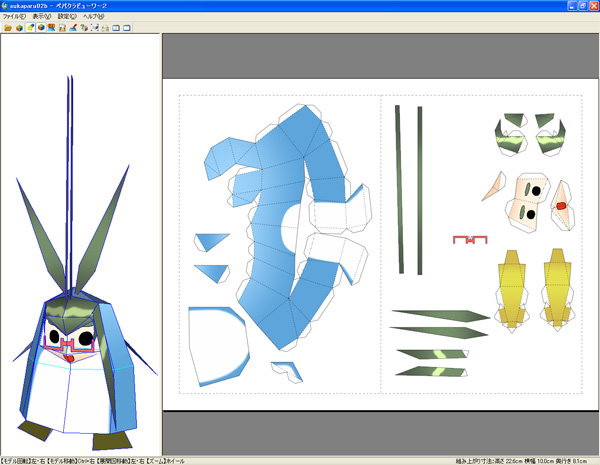The image size is (600, 465).
Task: Click the left yellow foot part in pattern
Action: point(512,290)
